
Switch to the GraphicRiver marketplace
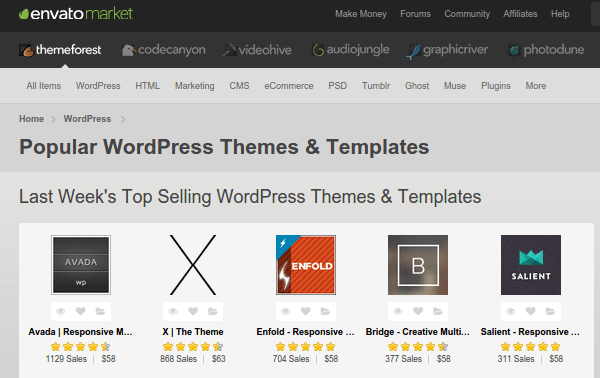point(447,50)
